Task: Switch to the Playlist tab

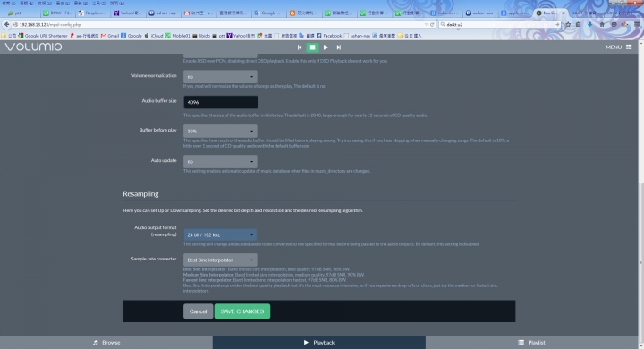Action: [532, 343]
